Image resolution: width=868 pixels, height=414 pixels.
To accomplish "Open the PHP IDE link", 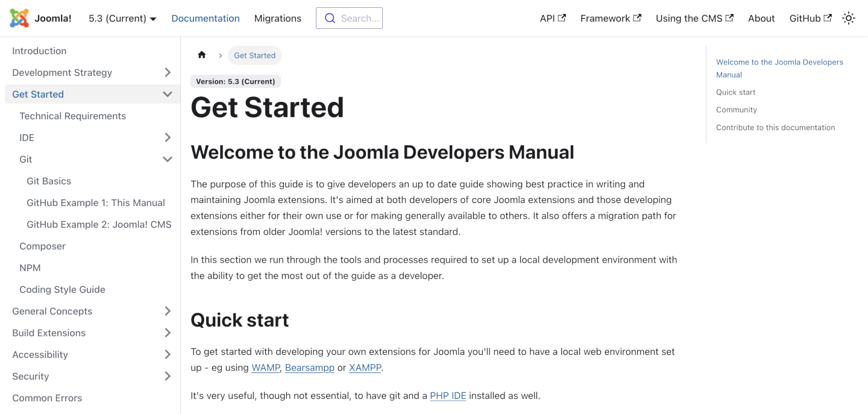I will pyautogui.click(x=448, y=396).
